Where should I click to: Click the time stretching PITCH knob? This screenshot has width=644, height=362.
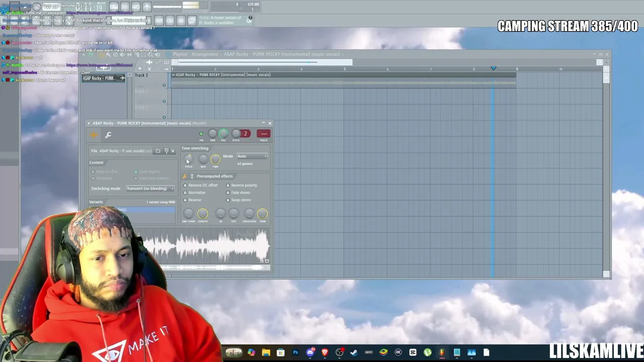189,159
